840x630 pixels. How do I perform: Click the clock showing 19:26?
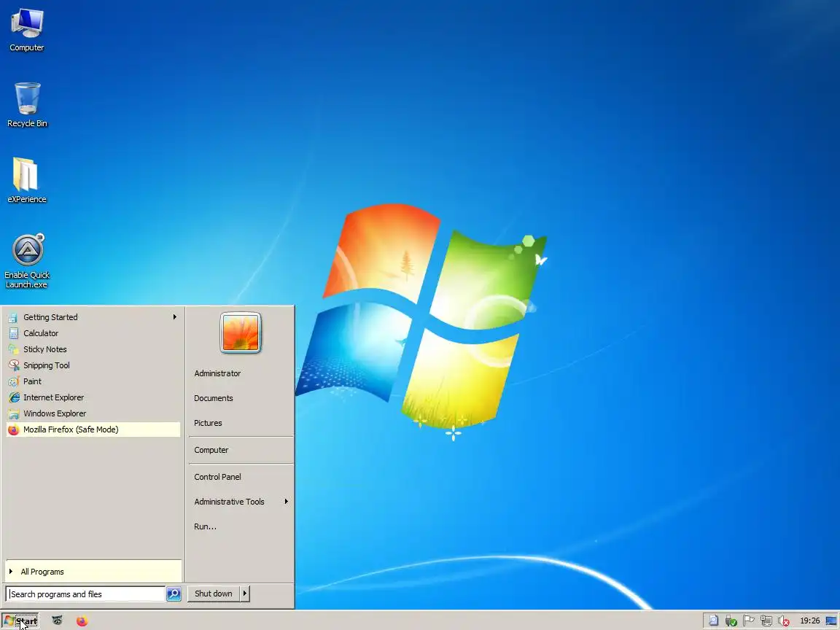[809, 621]
